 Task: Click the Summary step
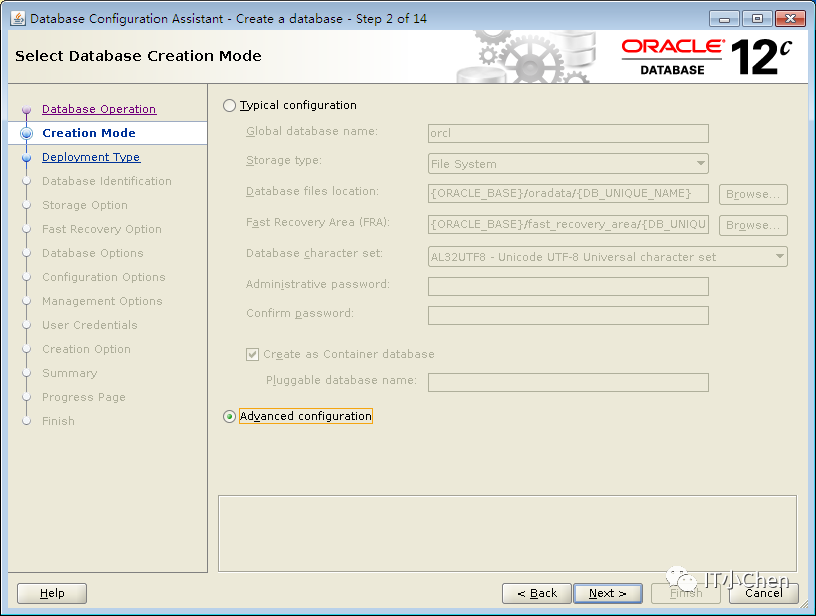coord(70,373)
